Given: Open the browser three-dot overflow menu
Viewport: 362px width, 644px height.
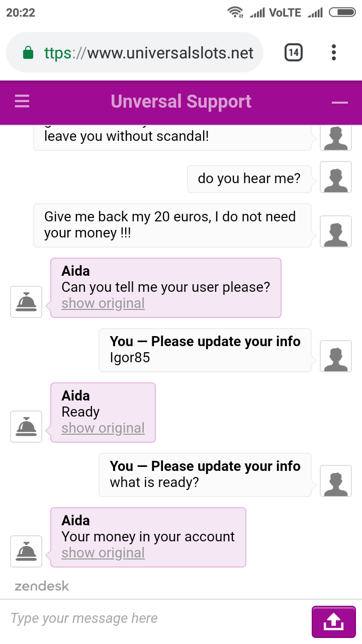Looking at the screenshot, I should click(x=334, y=52).
